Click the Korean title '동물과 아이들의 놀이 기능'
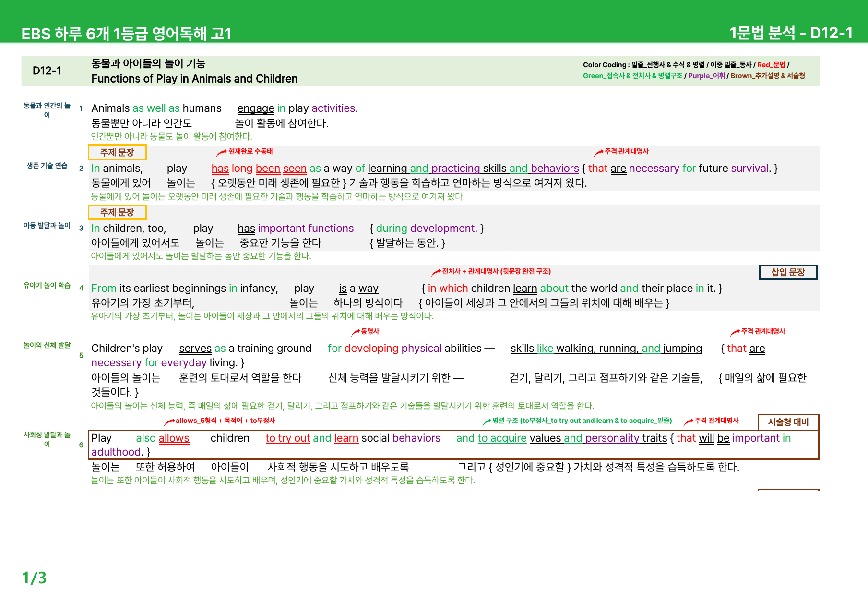868x614 pixels. tap(148, 63)
